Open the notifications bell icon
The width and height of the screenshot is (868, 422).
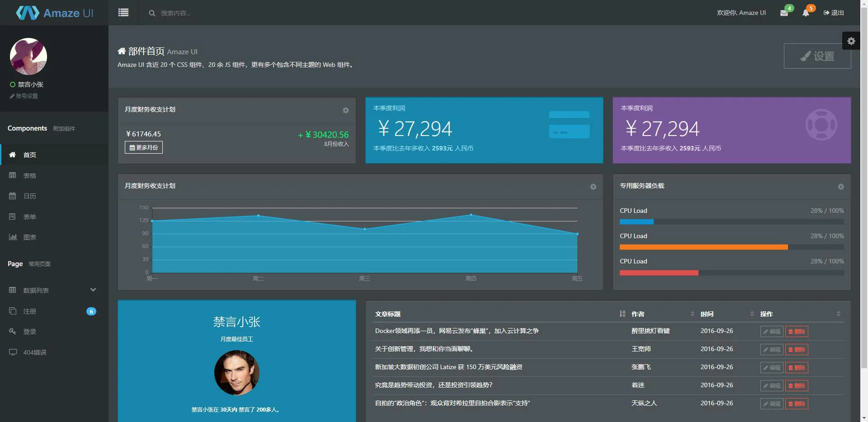(806, 13)
